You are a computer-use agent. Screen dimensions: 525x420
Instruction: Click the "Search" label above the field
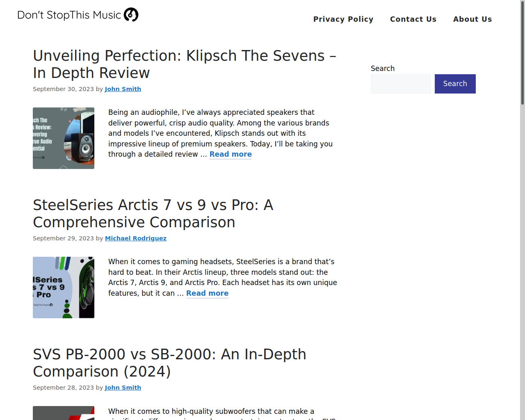(x=383, y=68)
